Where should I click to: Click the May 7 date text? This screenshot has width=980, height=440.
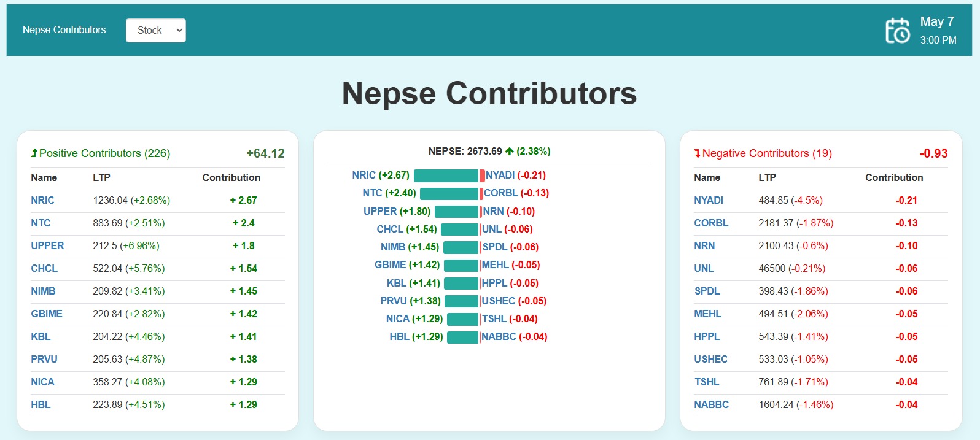point(936,21)
